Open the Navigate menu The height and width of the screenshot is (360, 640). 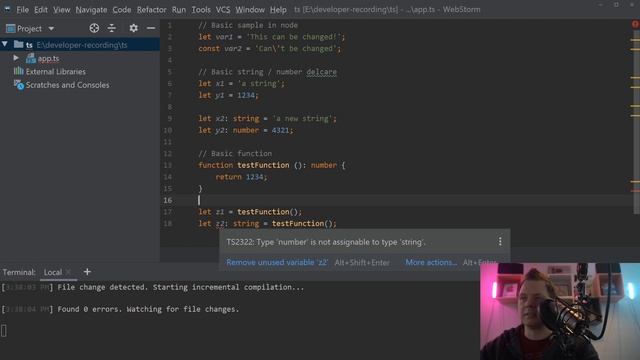tap(91, 9)
